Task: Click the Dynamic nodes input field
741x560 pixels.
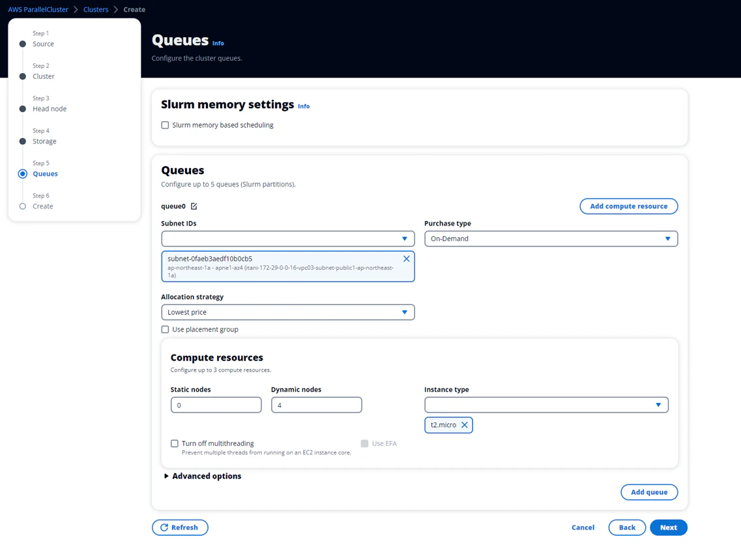Action: [x=317, y=405]
